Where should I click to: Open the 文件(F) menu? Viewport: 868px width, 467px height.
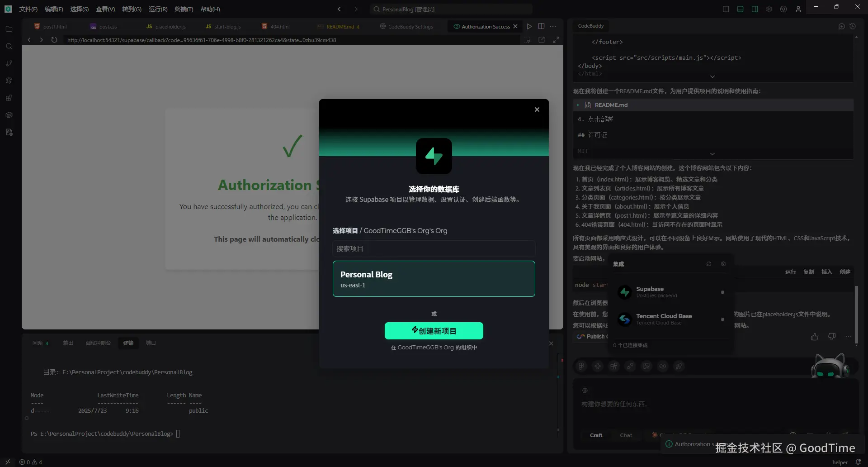tap(28, 9)
